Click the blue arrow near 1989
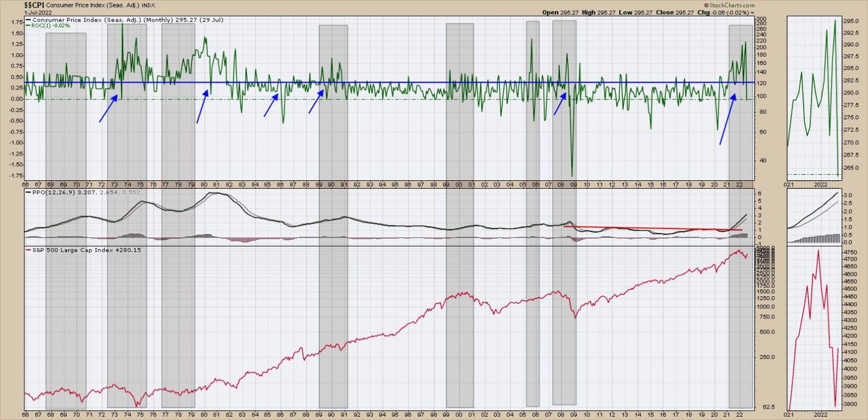This screenshot has width=868, height=420. coord(316,103)
